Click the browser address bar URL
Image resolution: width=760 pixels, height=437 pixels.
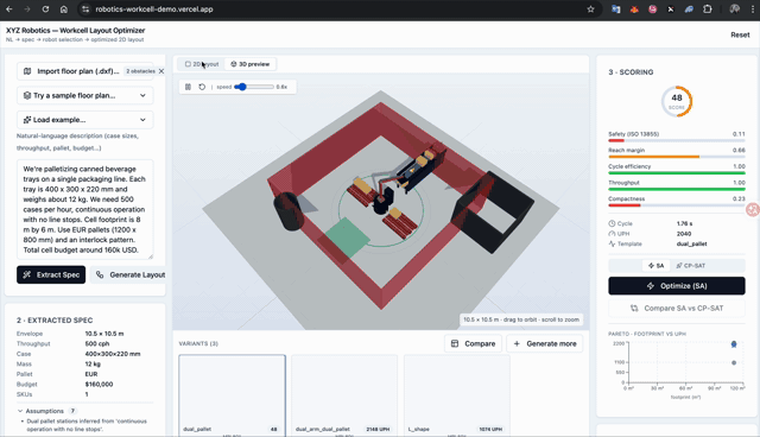[154, 9]
